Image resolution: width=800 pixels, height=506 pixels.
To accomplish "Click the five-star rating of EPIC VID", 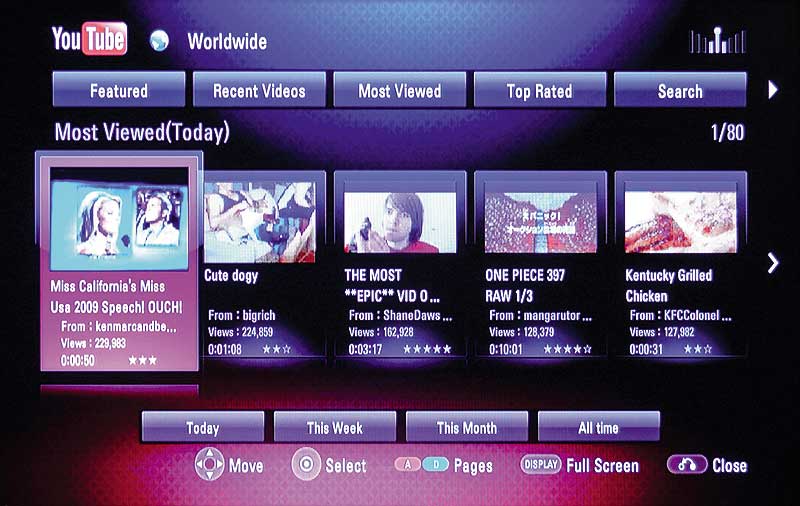I will point(427,349).
